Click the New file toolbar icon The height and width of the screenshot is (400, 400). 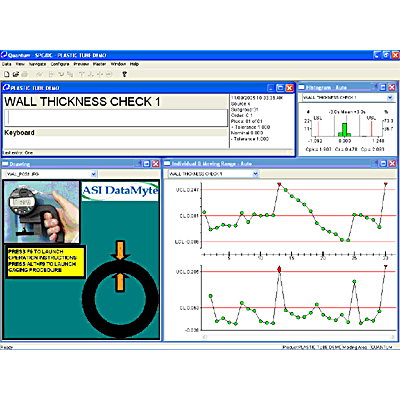7,74
